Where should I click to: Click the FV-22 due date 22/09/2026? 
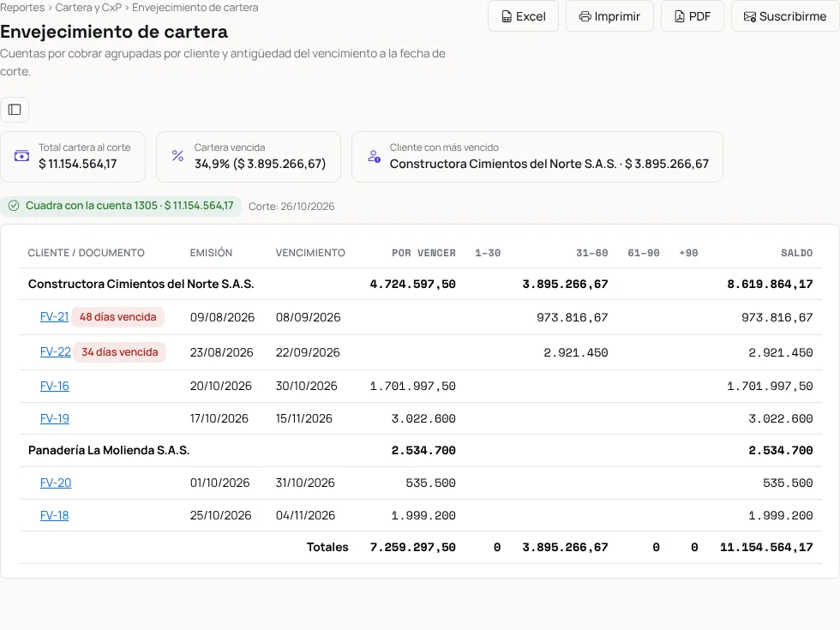coord(308,352)
